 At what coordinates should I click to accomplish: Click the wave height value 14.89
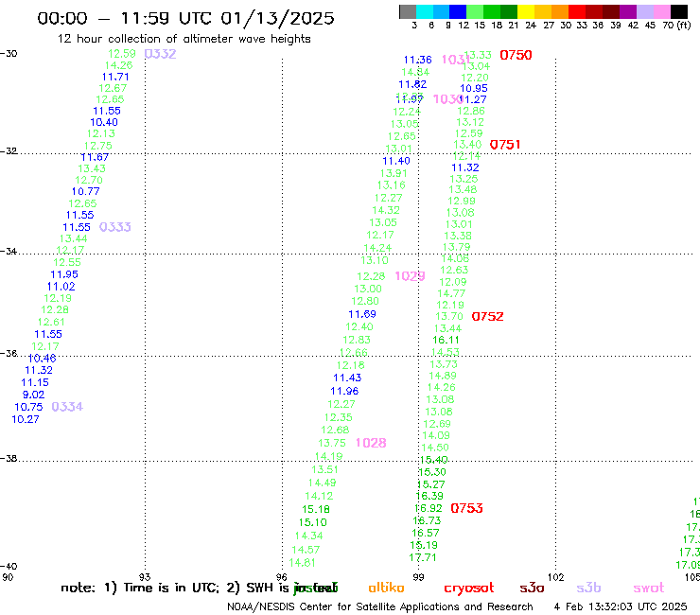tap(443, 376)
